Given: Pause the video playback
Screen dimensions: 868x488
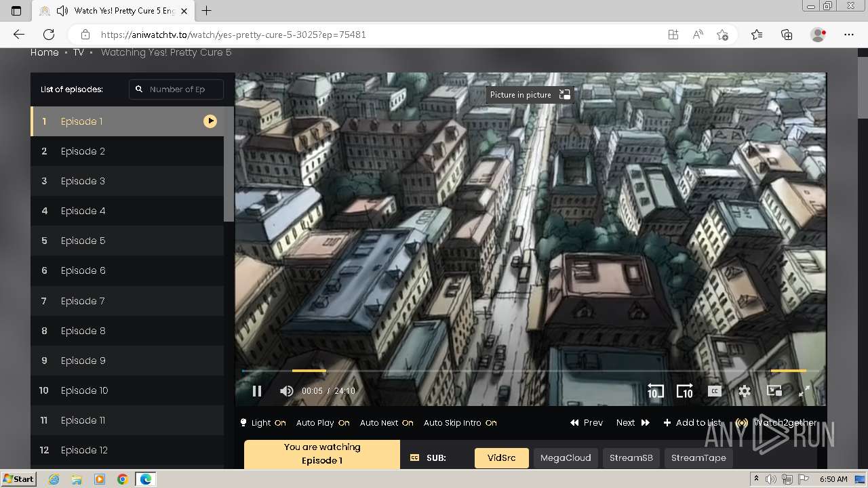Looking at the screenshot, I should coord(257,391).
